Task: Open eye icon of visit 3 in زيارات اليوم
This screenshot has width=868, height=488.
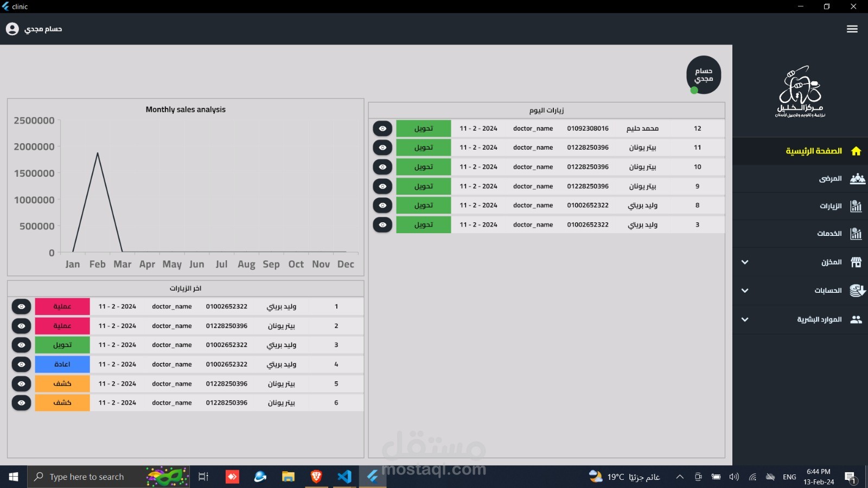Action: (382, 224)
